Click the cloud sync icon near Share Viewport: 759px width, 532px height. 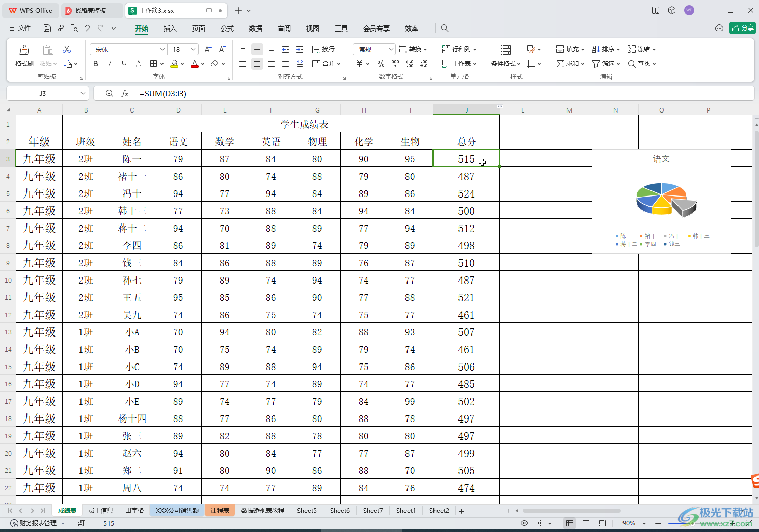(x=719, y=28)
